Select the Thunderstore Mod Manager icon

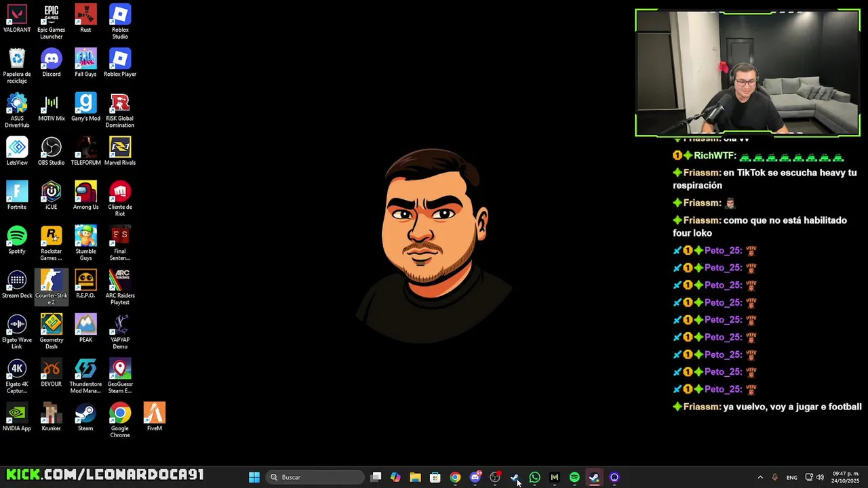pyautogui.click(x=85, y=376)
